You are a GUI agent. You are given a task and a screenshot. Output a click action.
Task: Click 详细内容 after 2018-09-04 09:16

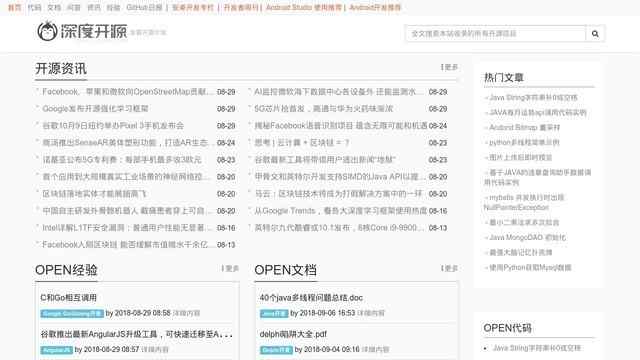[x=376, y=350]
